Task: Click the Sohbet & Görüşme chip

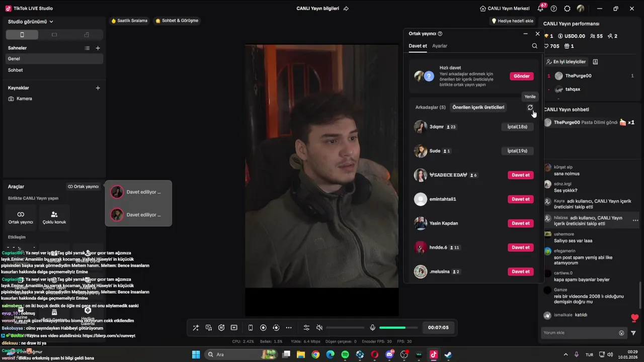Action: (x=177, y=21)
